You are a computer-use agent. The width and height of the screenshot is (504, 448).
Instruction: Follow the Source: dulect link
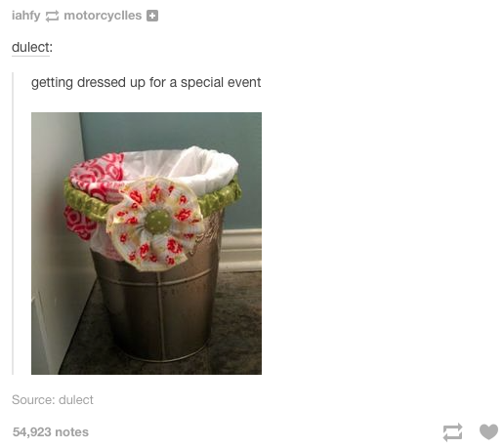click(53, 399)
